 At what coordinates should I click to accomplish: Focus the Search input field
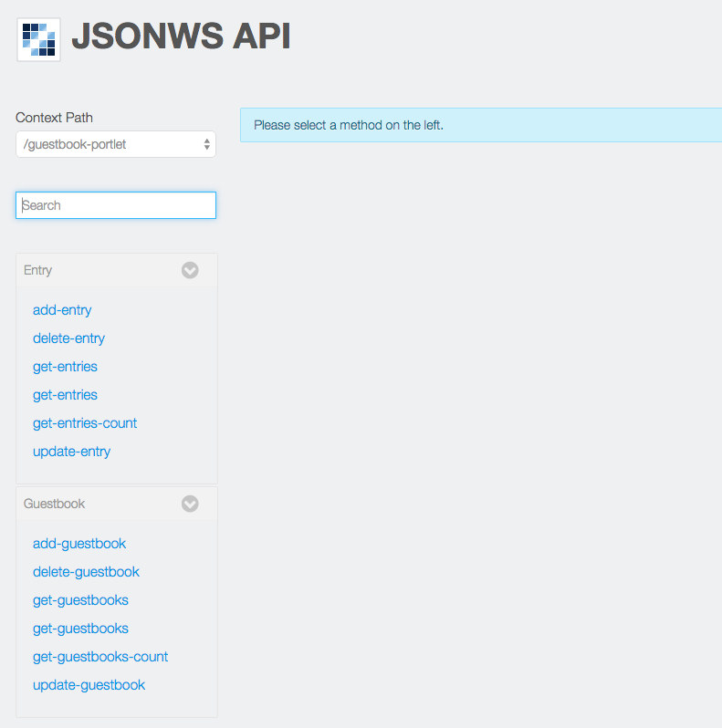(116, 205)
